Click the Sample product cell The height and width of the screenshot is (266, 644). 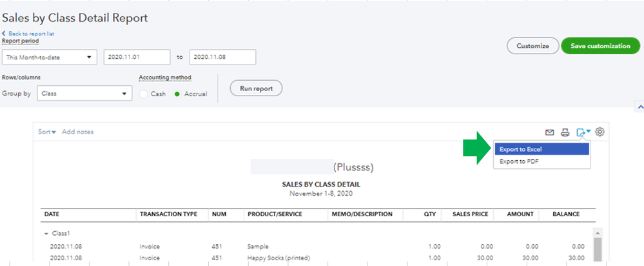[258, 247]
